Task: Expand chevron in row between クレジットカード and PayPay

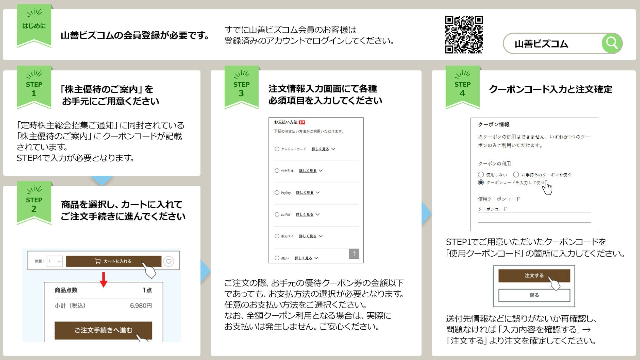Action: [x=321, y=171]
